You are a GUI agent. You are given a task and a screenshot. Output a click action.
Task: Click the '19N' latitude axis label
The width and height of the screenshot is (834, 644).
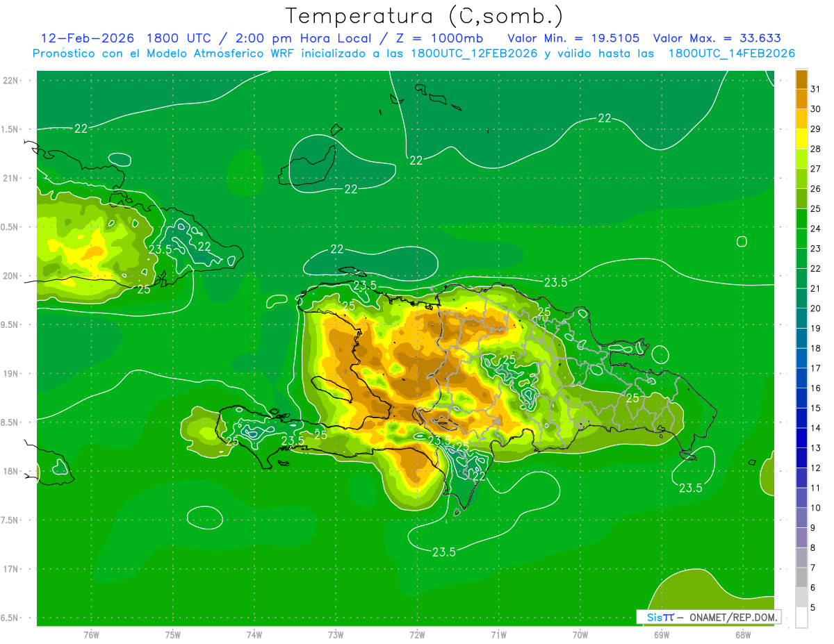click(x=10, y=374)
